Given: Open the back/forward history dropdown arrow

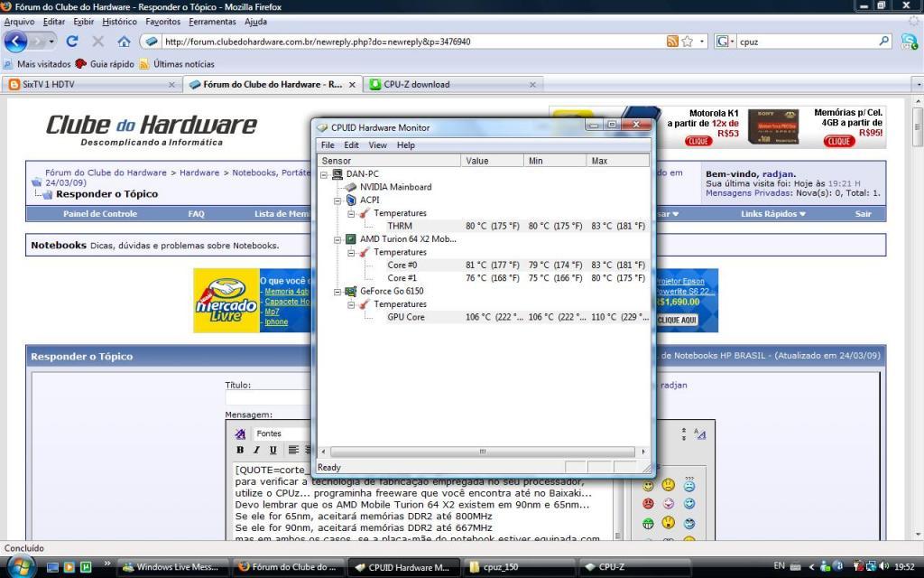Looking at the screenshot, I should pyautogui.click(x=51, y=42).
